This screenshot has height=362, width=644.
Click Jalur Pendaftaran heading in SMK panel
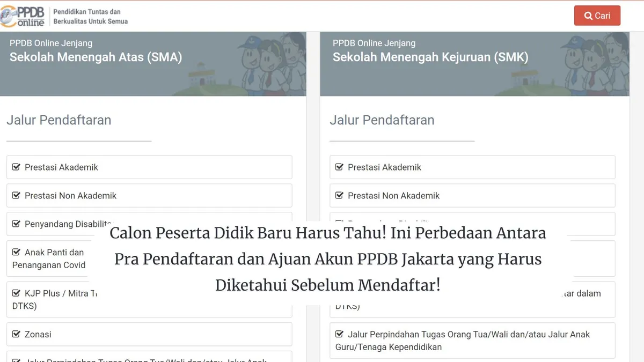382,120
